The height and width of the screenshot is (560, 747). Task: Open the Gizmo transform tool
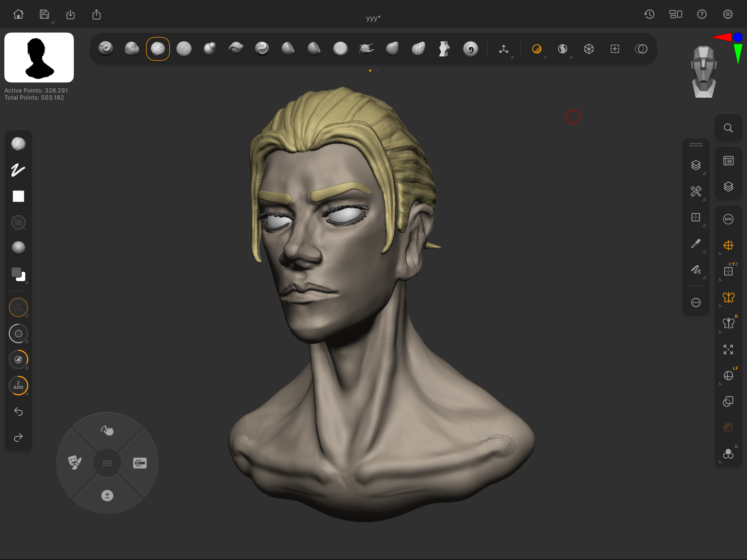tap(504, 49)
